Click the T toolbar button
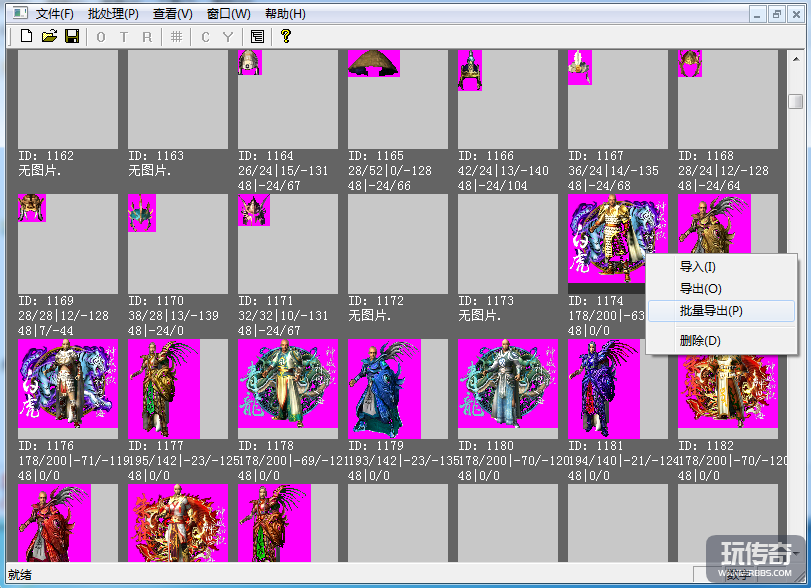The image size is (811, 588). point(124,37)
